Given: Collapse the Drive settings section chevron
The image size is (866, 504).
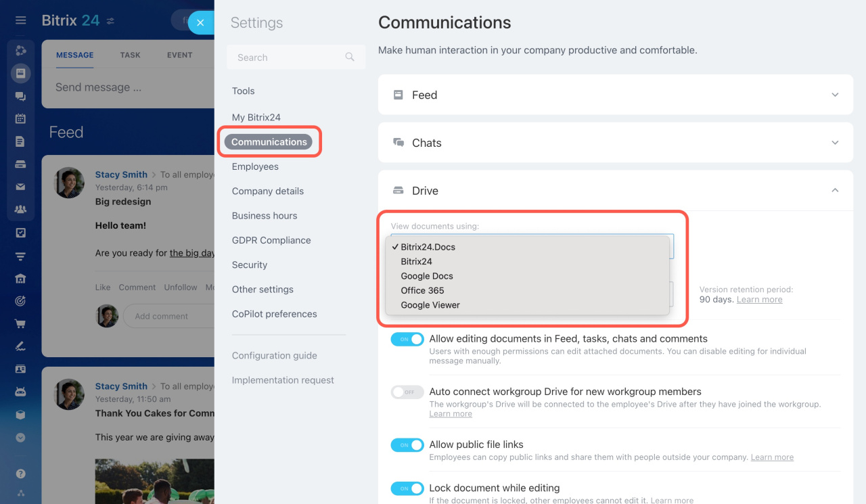Looking at the screenshot, I should [835, 191].
